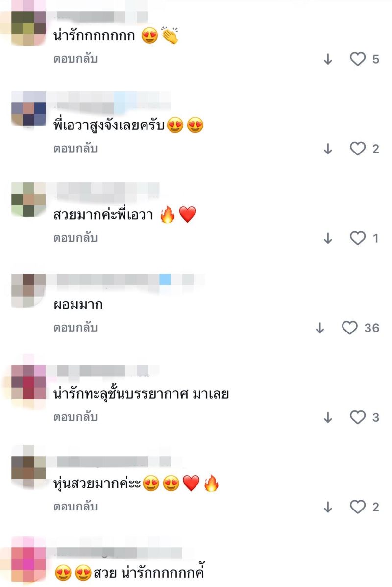The image size is (392, 587).
Task: Downvote the first 'น่ารักกกกกกก' comment
Action: (x=328, y=59)
